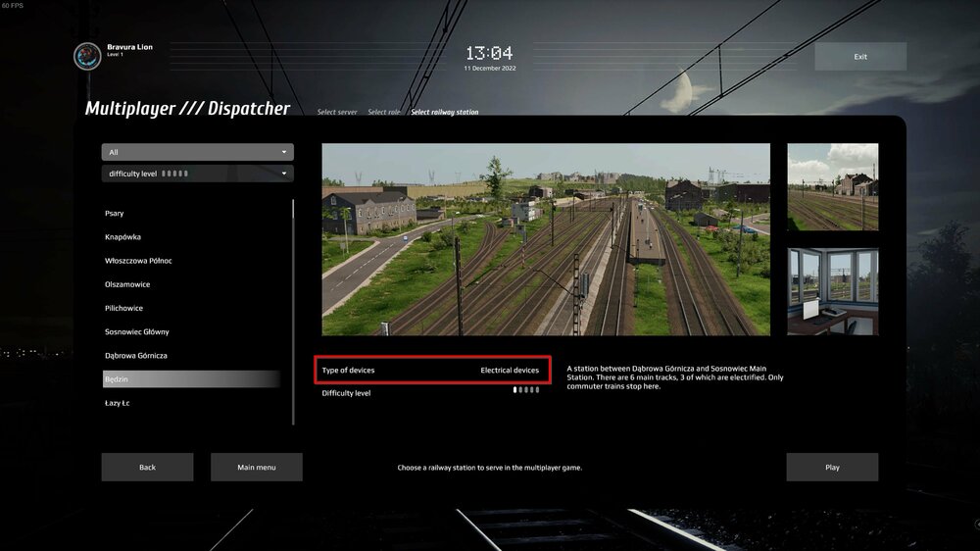Expand the difficulty level dropdown
980x551 pixels.
tap(197, 174)
